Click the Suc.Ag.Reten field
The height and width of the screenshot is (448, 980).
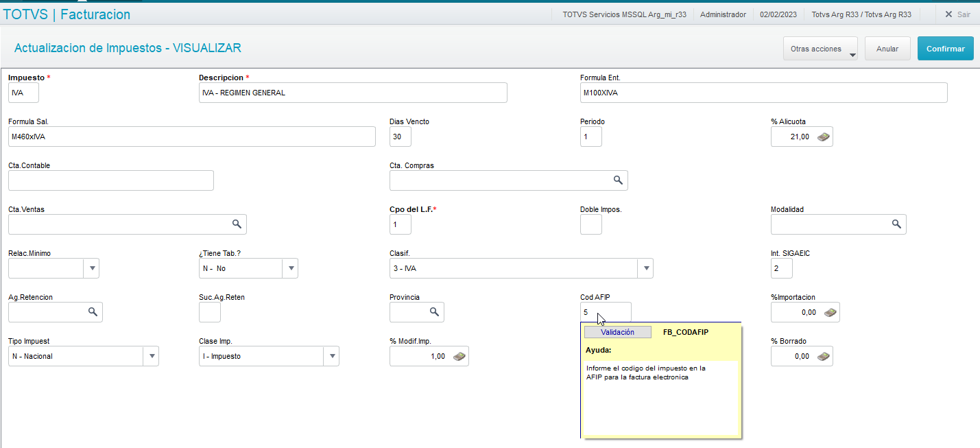tap(210, 312)
